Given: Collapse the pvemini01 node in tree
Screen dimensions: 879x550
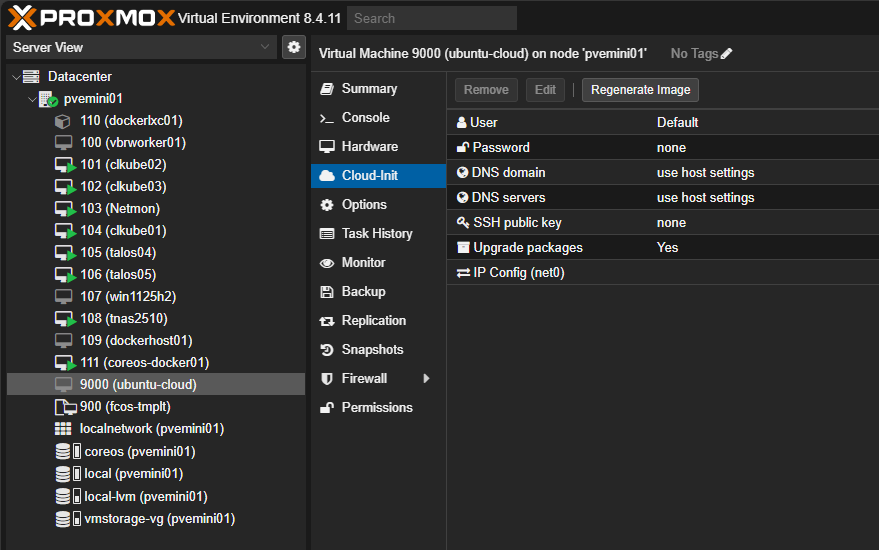Looking at the screenshot, I should [30, 99].
